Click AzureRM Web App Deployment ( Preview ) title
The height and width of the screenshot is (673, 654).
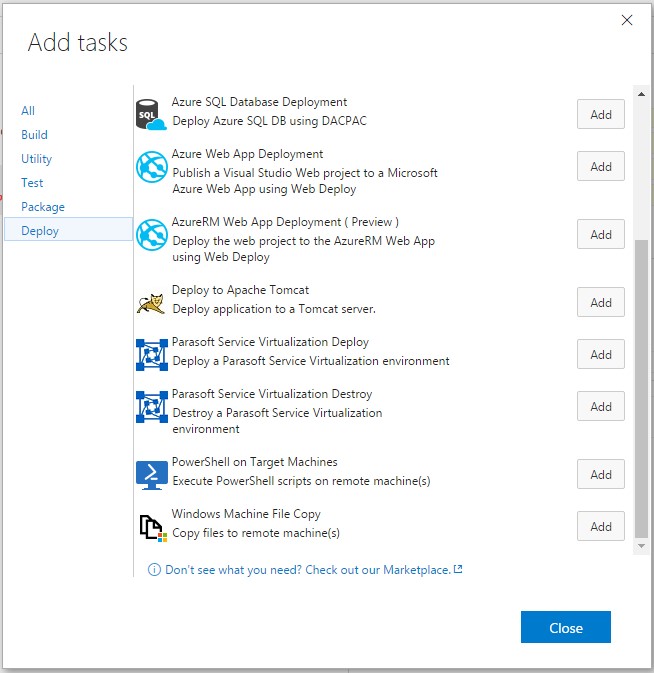click(285, 222)
